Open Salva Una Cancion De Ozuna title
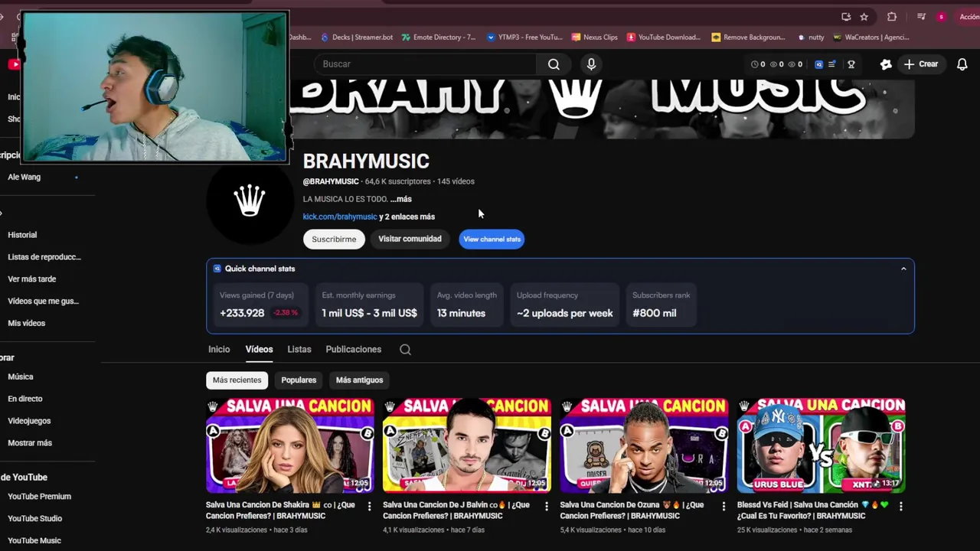Screen dimensions: 980x551 (632, 510)
